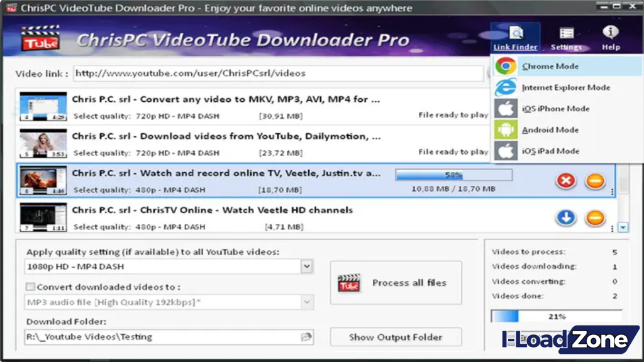644x362 pixels.
Task: Open the Help section
Action: [609, 38]
